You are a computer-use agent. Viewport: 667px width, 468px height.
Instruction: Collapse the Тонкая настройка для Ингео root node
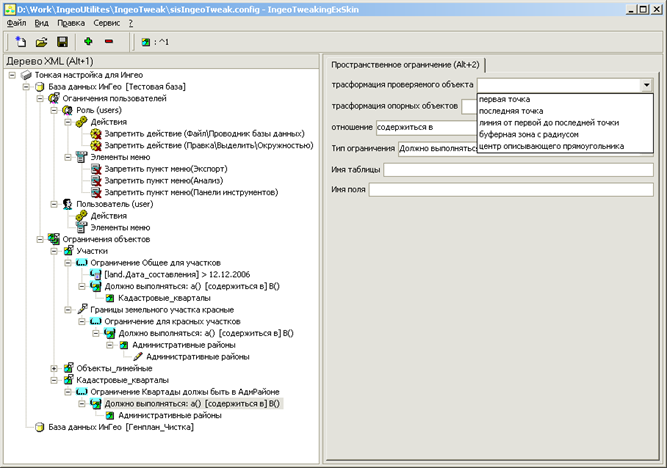[12, 75]
